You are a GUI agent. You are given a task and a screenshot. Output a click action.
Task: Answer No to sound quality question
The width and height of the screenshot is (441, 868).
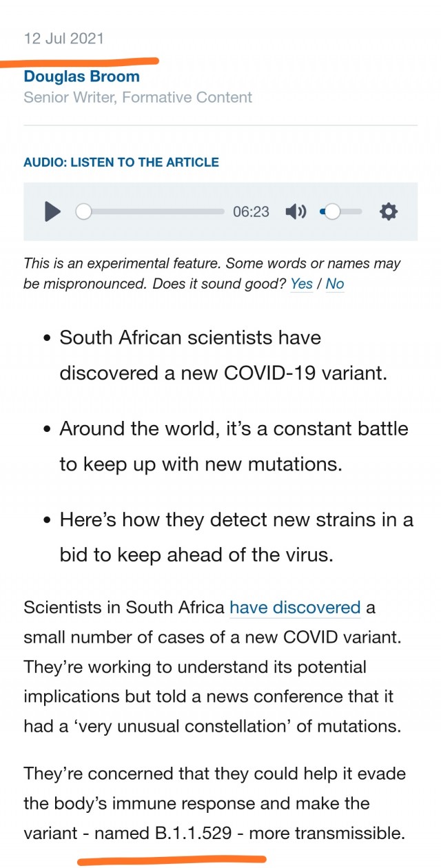coord(335,284)
